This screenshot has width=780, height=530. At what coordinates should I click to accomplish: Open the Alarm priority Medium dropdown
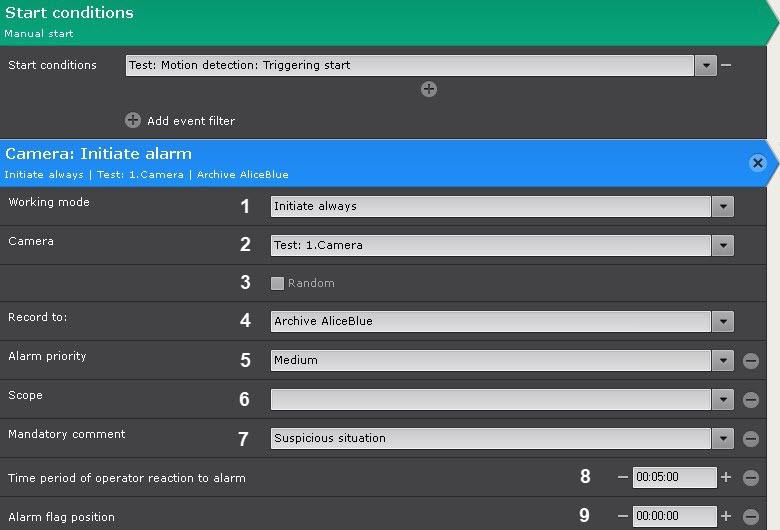(723, 361)
